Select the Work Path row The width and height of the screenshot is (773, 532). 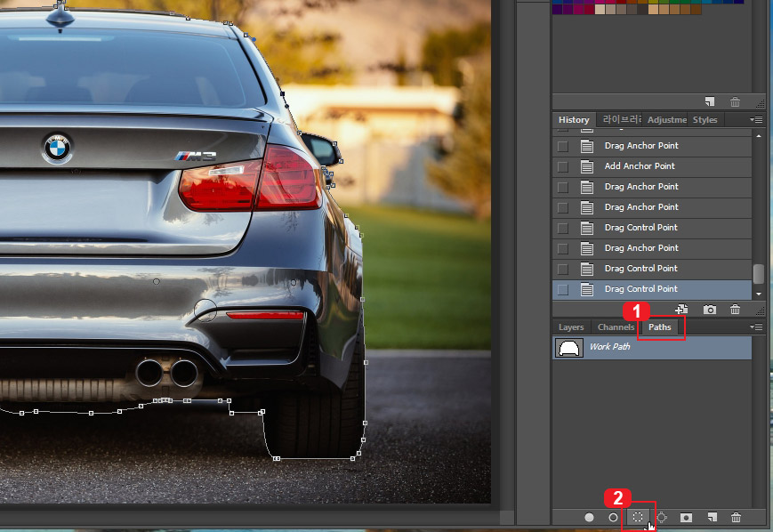point(652,347)
